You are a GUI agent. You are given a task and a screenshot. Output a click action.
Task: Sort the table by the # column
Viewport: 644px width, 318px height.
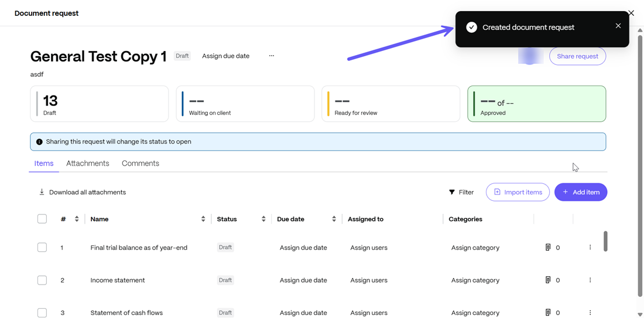pyautogui.click(x=76, y=219)
